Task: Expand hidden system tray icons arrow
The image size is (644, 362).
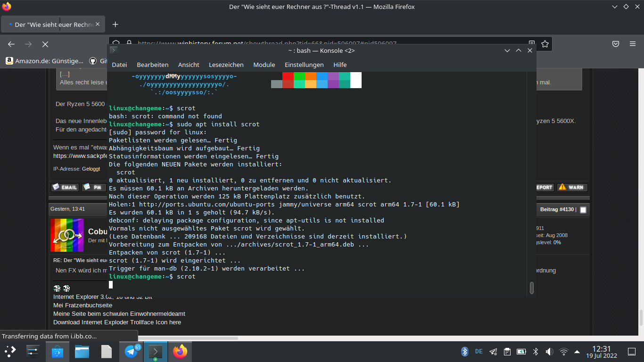Action: tap(577, 352)
